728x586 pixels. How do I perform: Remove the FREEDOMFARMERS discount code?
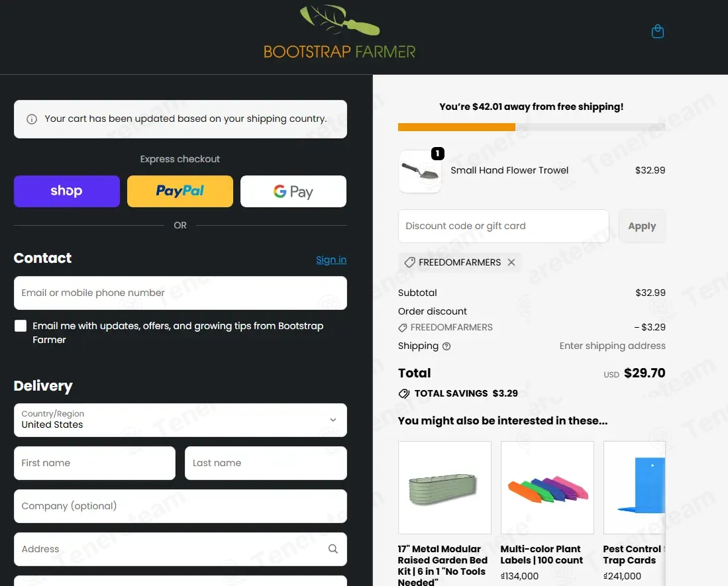click(511, 262)
